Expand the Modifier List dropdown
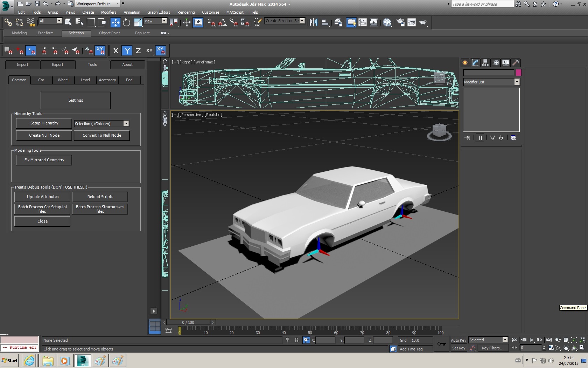This screenshot has width=588, height=368. click(517, 82)
